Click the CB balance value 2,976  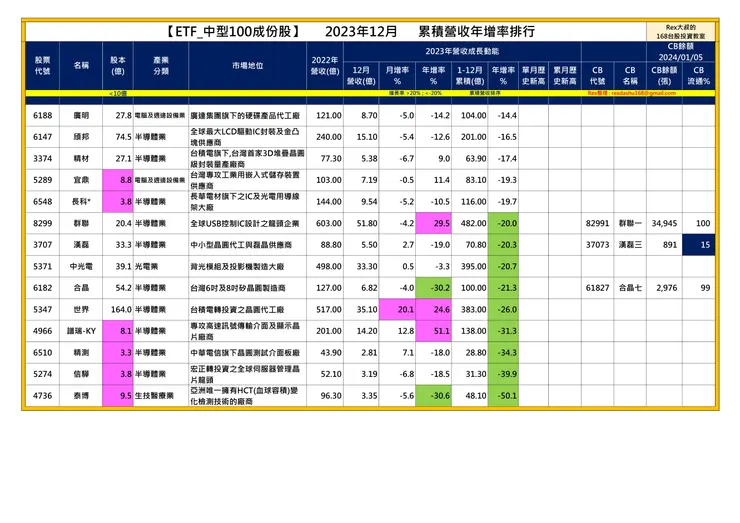pyautogui.click(x=666, y=288)
